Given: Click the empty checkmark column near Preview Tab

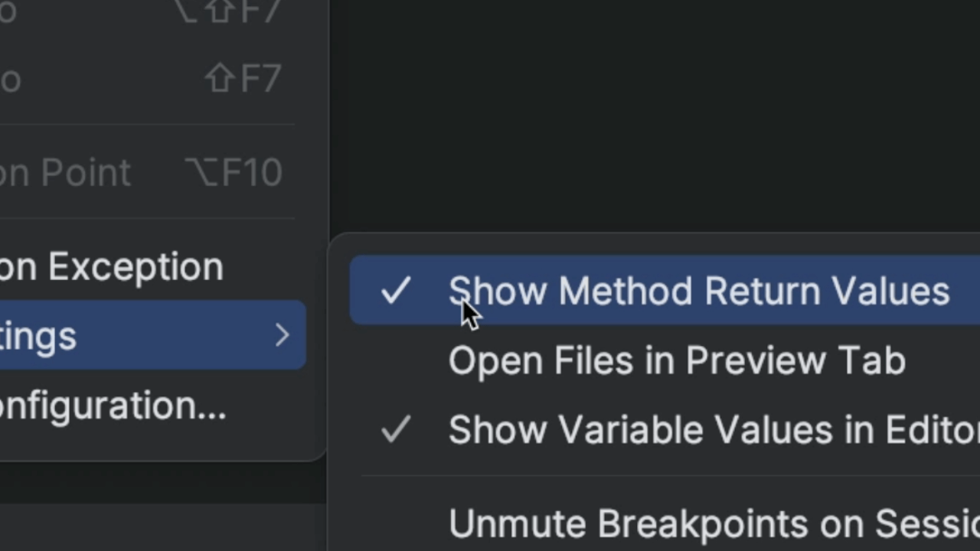Looking at the screenshot, I should coord(396,360).
